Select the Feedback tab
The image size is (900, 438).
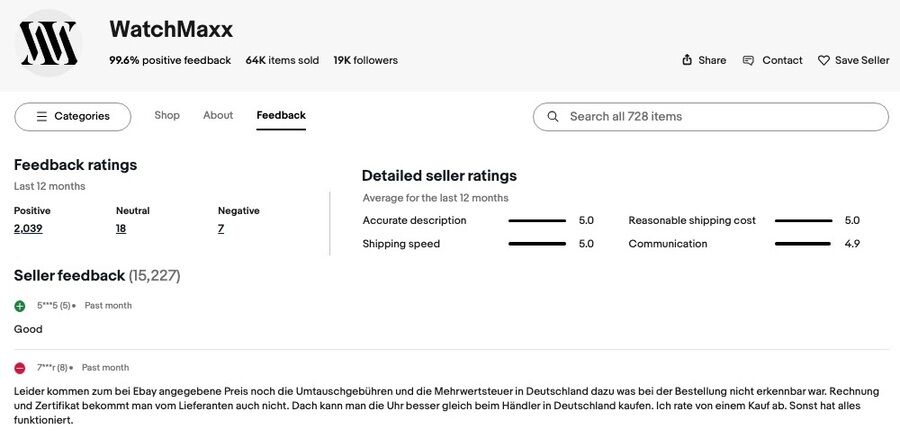click(x=281, y=115)
